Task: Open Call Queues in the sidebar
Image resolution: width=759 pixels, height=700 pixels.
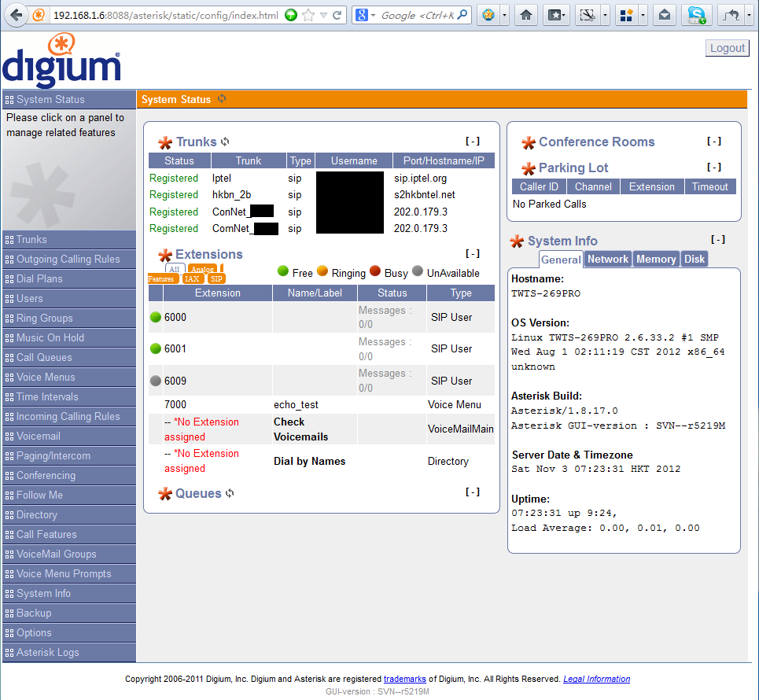Action: coord(69,357)
